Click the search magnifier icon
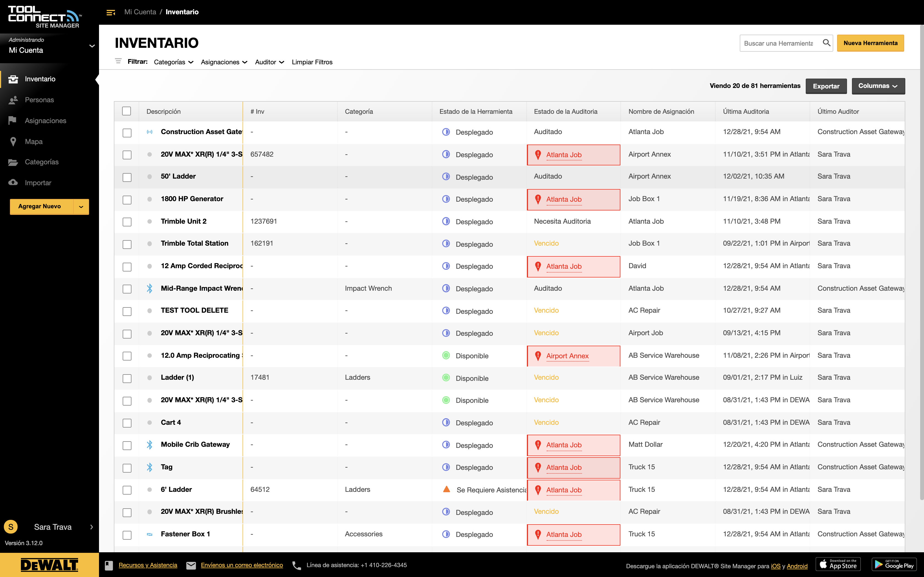Viewport: 924px width, 577px height. point(826,43)
